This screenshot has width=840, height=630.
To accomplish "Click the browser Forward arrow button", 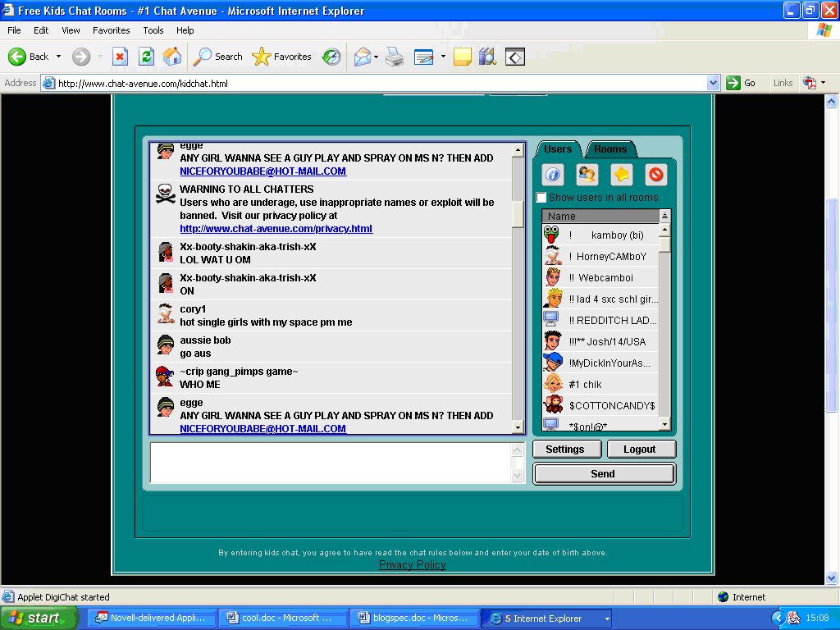I will tap(81, 57).
